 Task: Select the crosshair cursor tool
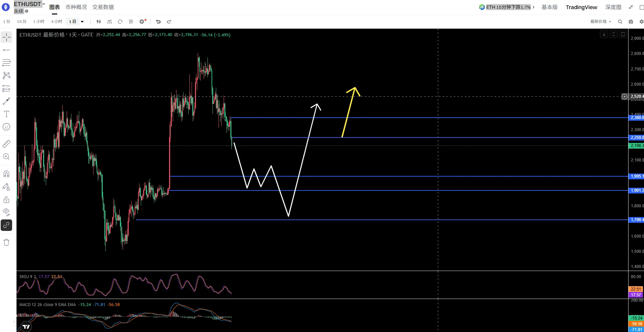click(x=6, y=37)
